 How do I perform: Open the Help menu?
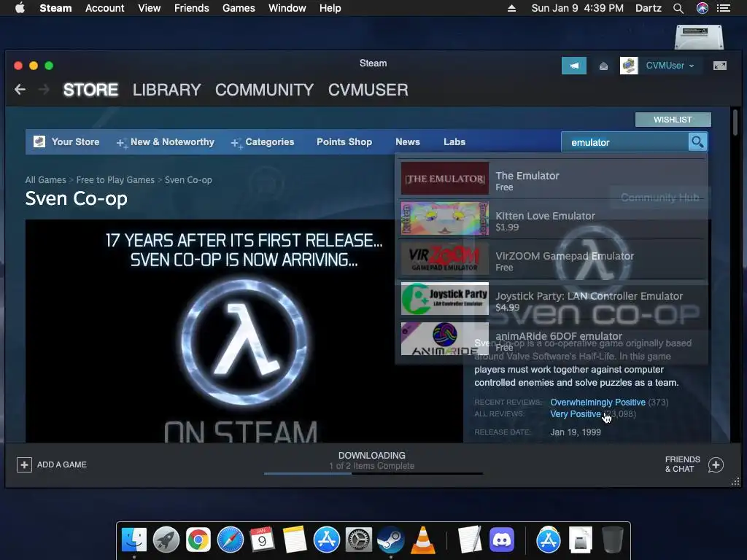330,8
